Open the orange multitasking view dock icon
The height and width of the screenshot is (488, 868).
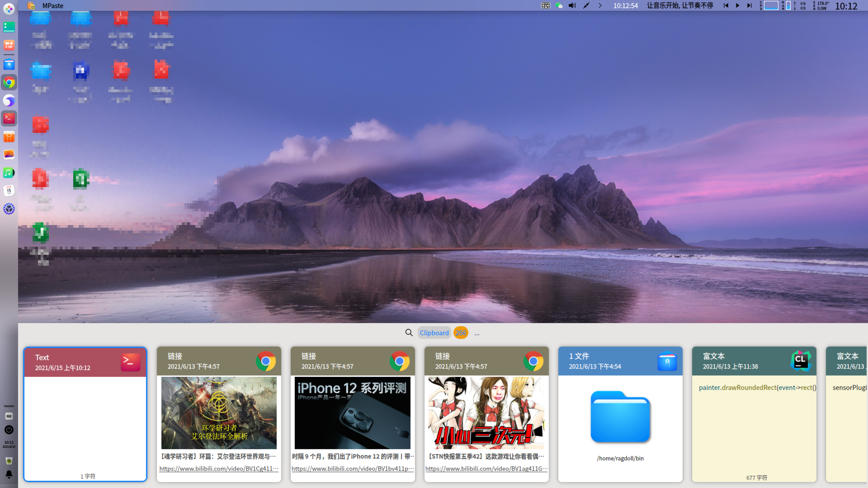[x=9, y=45]
